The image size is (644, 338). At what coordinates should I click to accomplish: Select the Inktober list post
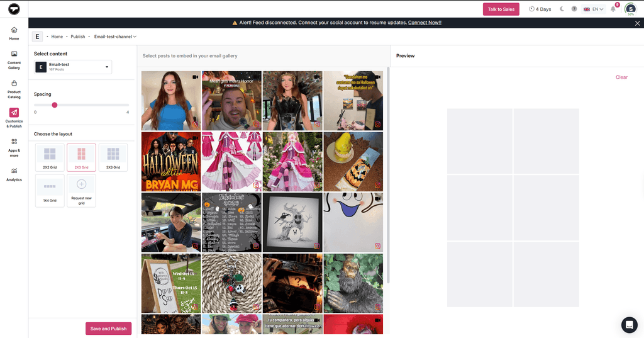pyautogui.click(x=231, y=222)
